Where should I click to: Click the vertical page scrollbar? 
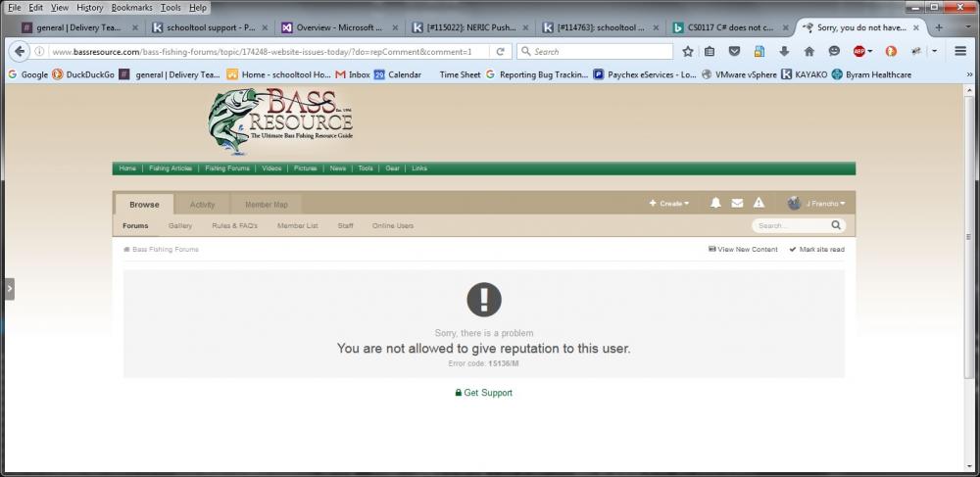(x=969, y=236)
